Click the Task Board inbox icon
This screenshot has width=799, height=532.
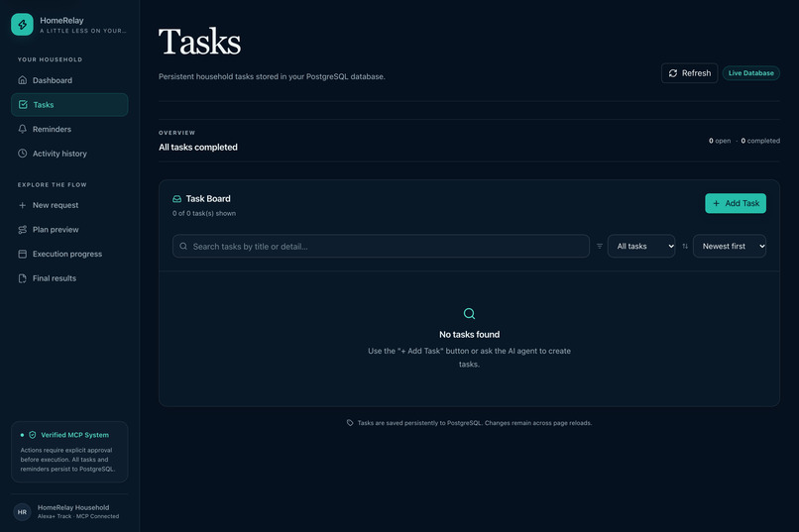(176, 198)
